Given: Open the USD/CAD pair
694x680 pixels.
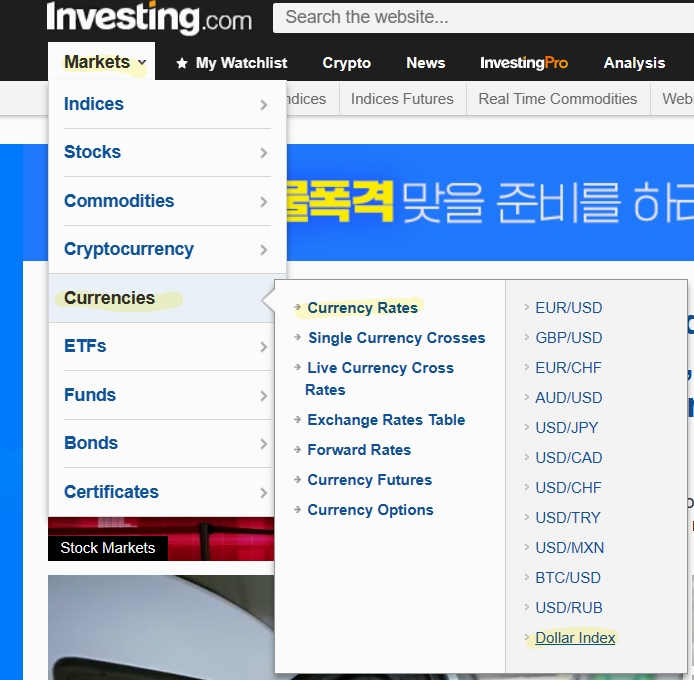Looking at the screenshot, I should [569, 458].
